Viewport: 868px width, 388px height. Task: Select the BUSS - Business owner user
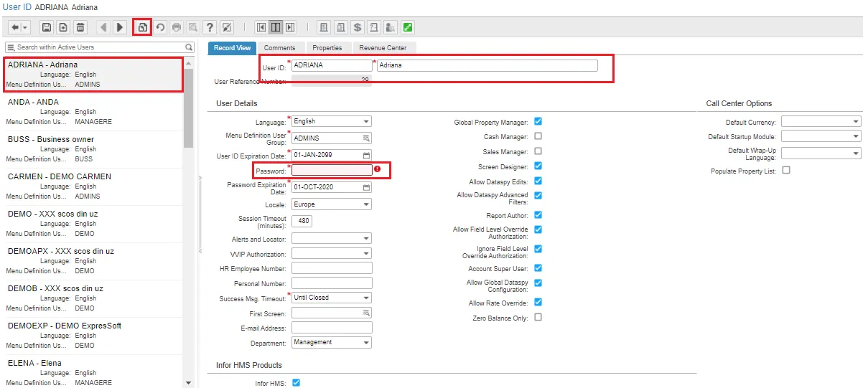[94, 149]
